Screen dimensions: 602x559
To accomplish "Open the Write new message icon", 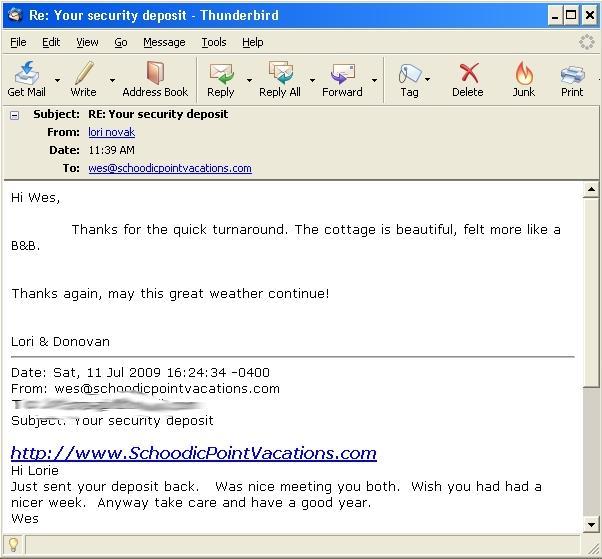I will [x=84, y=73].
